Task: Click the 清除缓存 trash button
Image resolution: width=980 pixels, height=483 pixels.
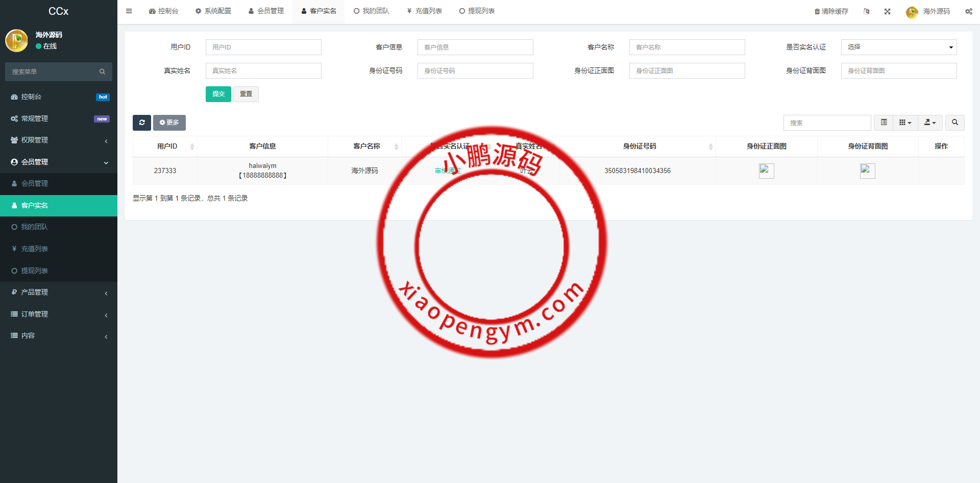Action: click(831, 11)
